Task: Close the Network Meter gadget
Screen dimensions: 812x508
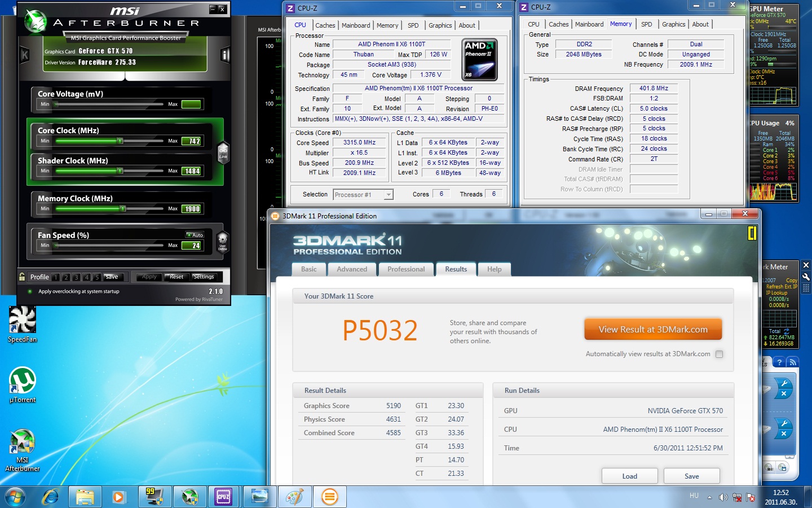Action: (806, 265)
